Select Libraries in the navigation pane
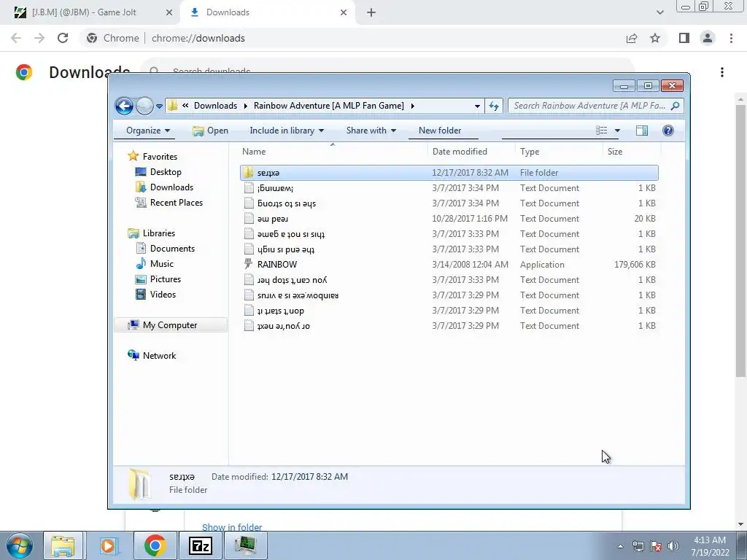The image size is (747, 560). pos(152,233)
